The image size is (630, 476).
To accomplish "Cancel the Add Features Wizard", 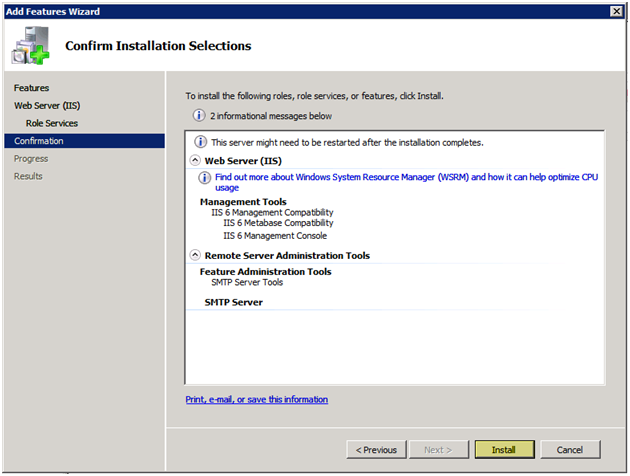I will 570,449.
